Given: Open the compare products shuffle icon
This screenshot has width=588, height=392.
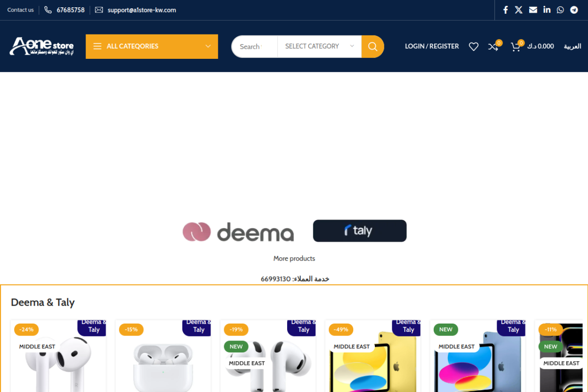Looking at the screenshot, I should coord(494,46).
